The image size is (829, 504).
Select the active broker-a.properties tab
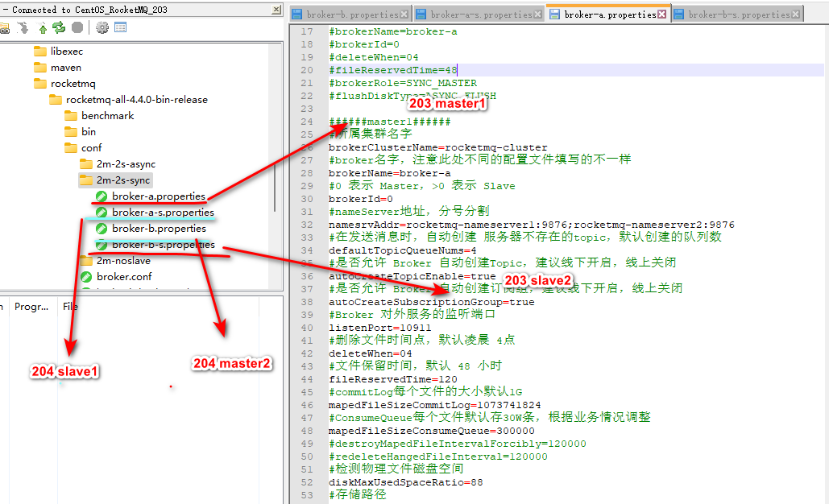pyautogui.click(x=610, y=14)
